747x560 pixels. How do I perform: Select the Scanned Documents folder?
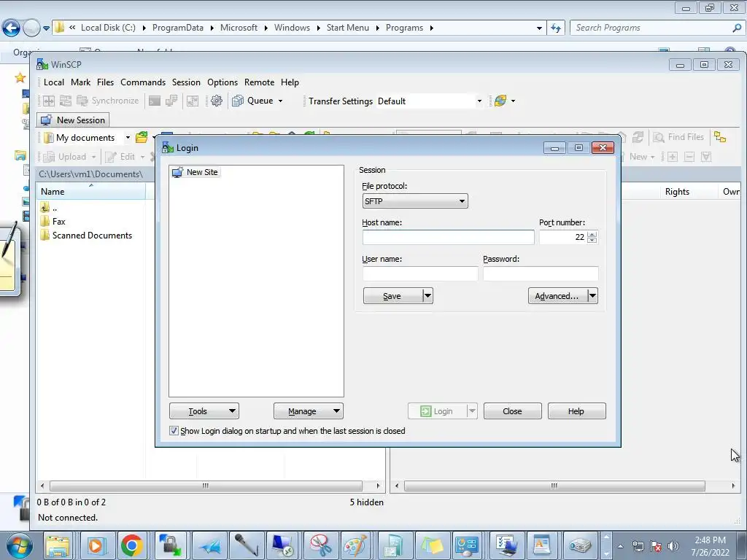[86, 236]
